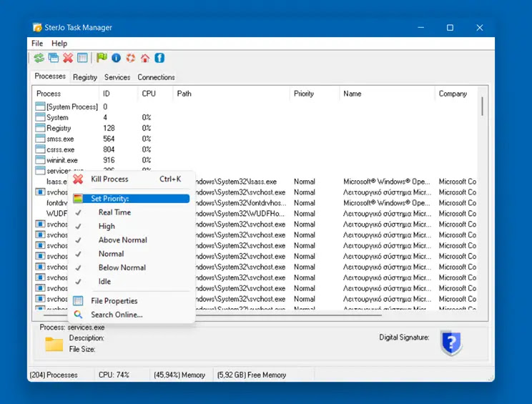Click the window icon beside Registry process
The width and height of the screenshot is (532, 404).
[x=40, y=128]
